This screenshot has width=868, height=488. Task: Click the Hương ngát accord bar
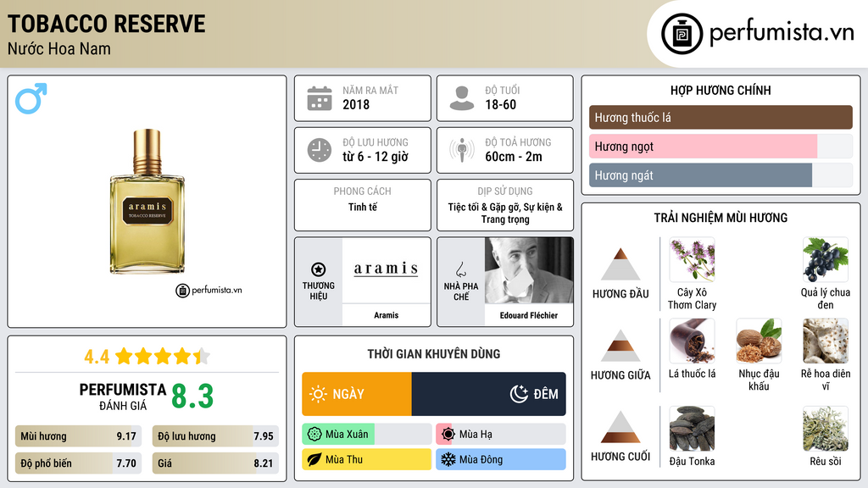point(721,175)
